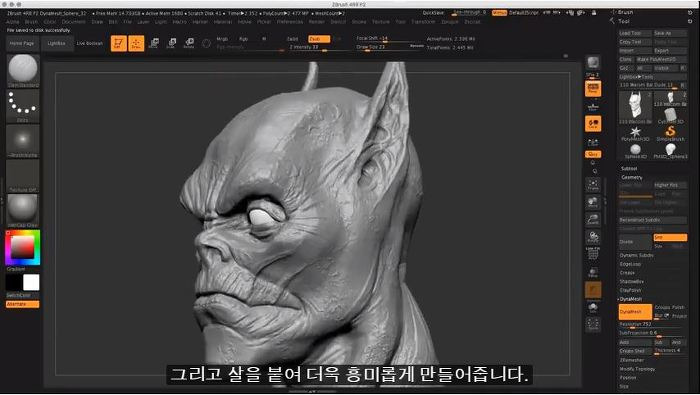Toggle the Mrgb button
Viewport: 700px width, 395px height.
coord(222,39)
